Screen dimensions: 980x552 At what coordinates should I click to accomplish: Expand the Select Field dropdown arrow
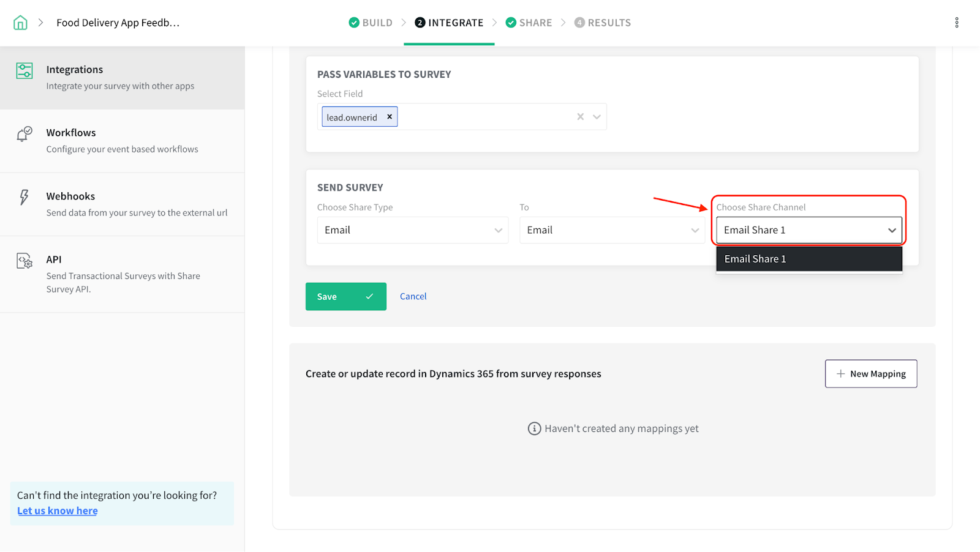pos(597,116)
